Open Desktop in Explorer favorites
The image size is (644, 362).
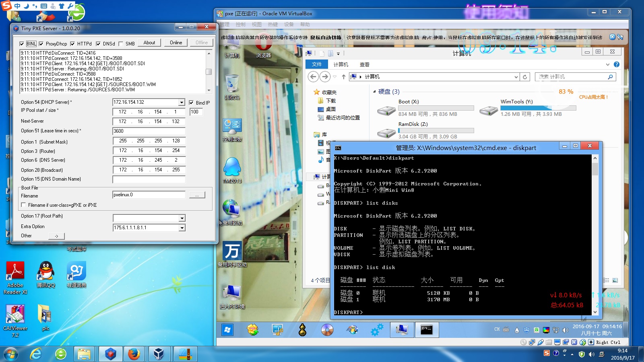pos(327,109)
